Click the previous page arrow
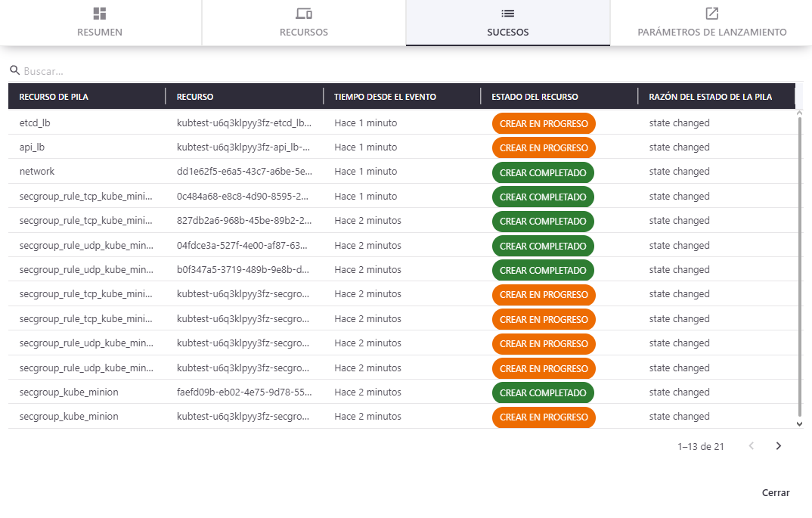The width and height of the screenshot is (812, 518). click(x=752, y=446)
